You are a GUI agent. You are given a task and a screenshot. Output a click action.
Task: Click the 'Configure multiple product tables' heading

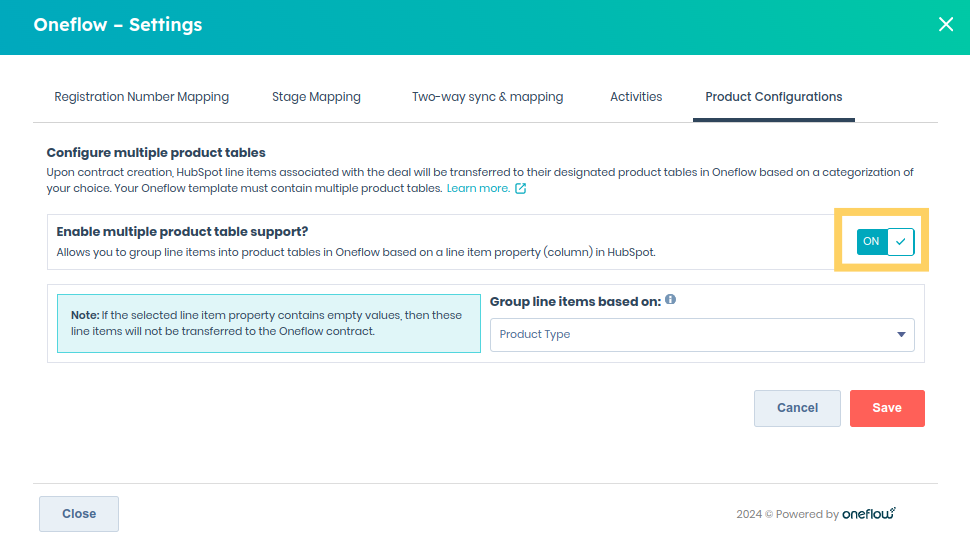156,153
